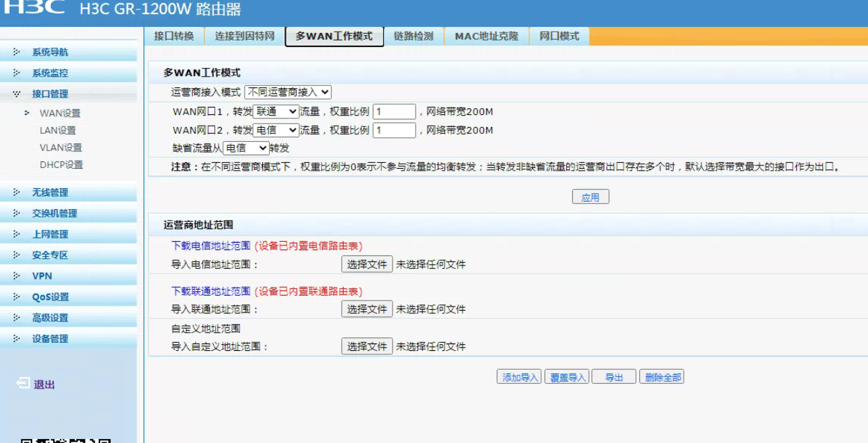Image resolution: width=868 pixels, height=443 pixels.
Task: Click the 退出 logout link
Action: pyautogui.click(x=44, y=385)
